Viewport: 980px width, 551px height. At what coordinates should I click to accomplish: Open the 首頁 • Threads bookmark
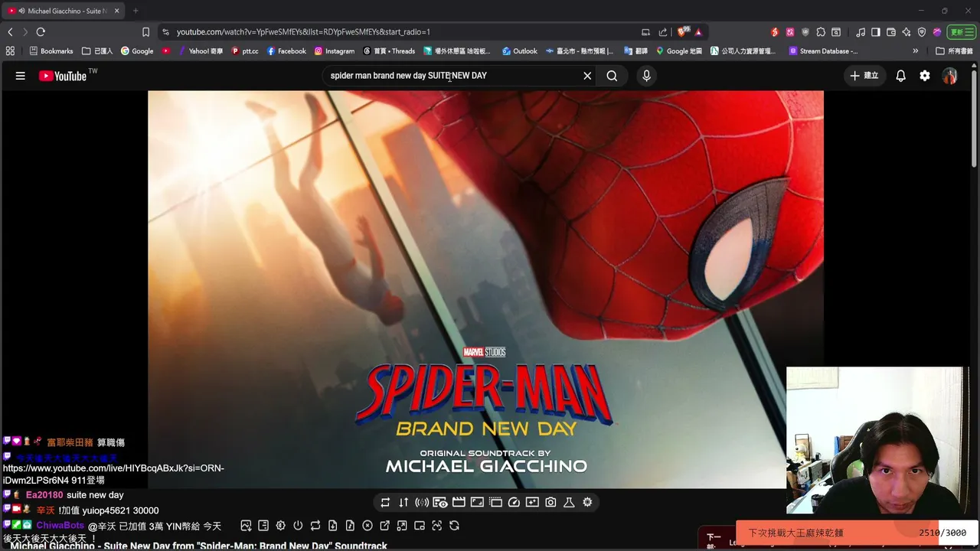389,51
